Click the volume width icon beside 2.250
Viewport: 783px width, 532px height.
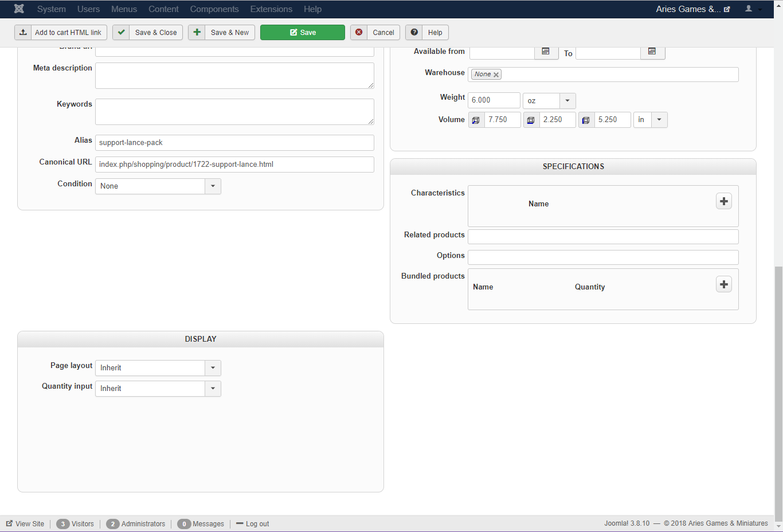pos(531,120)
